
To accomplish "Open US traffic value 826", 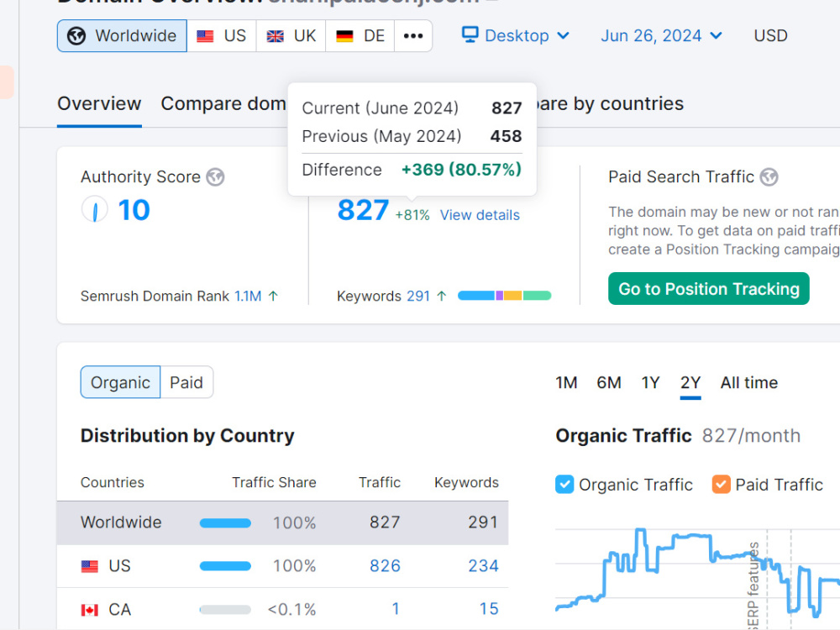I will tap(385, 566).
